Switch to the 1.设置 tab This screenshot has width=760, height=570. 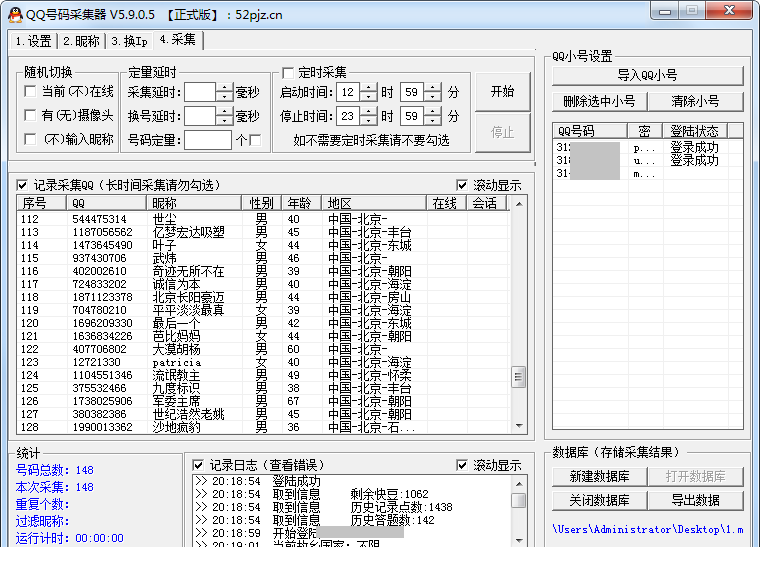[x=33, y=41]
